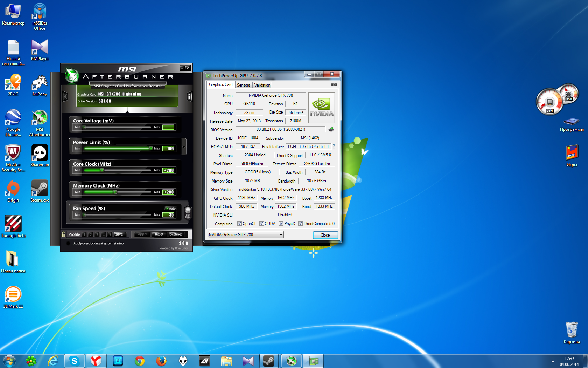The image size is (588, 368).
Task: Toggle the Fan Speed Auto button
Action: (x=171, y=208)
